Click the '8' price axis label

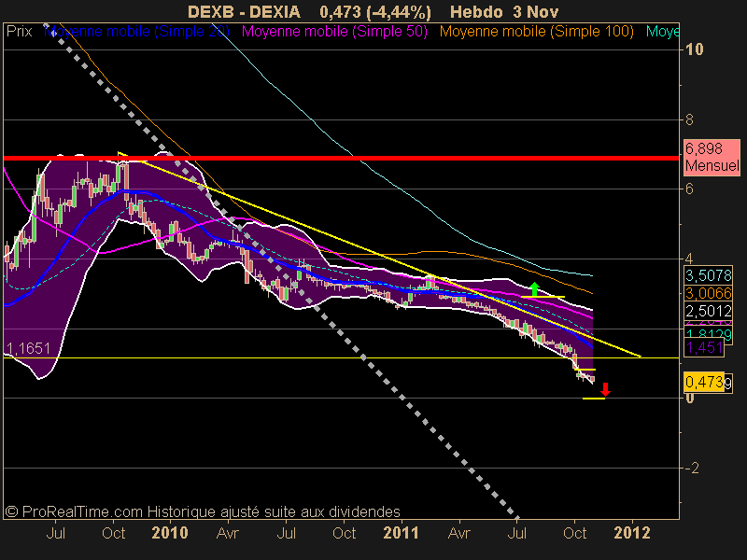pyautogui.click(x=689, y=119)
